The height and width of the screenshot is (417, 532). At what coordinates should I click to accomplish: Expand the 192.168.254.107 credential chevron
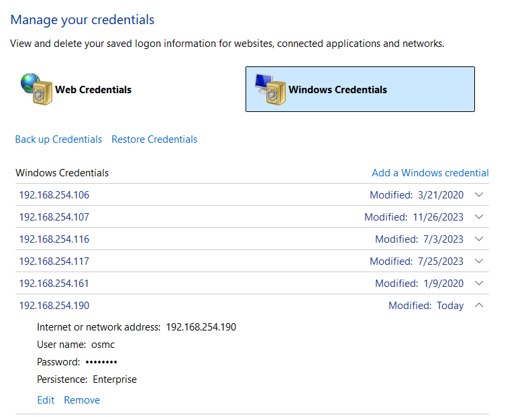pyautogui.click(x=479, y=217)
